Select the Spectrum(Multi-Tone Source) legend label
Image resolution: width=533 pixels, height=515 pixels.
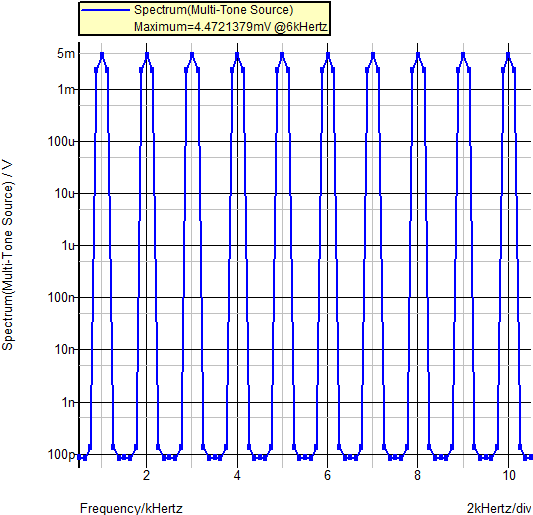coord(213,10)
